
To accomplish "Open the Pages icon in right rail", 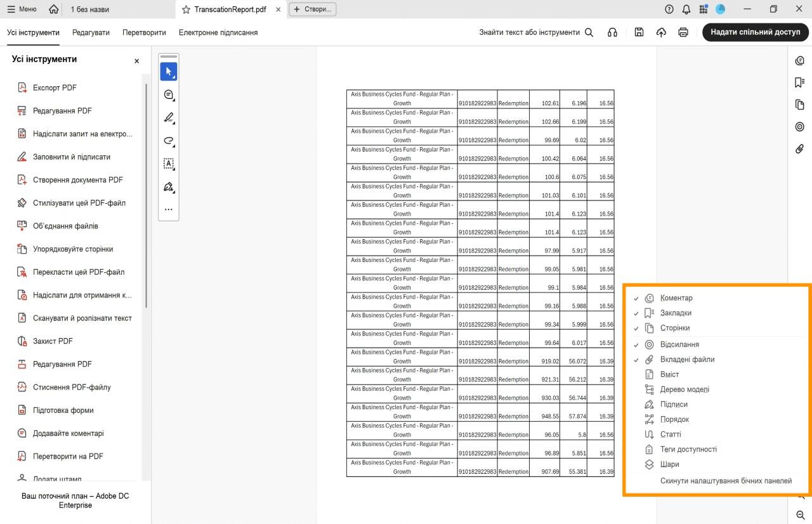I will click(x=800, y=105).
